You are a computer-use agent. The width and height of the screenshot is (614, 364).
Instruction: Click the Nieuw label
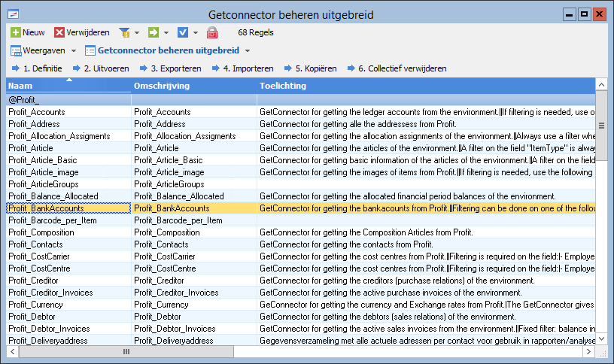34,32
